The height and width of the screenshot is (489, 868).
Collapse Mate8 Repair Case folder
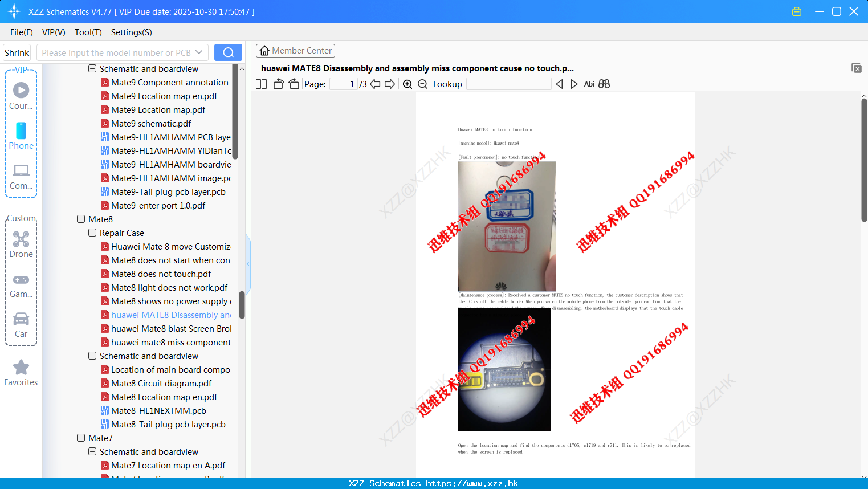tap(92, 233)
